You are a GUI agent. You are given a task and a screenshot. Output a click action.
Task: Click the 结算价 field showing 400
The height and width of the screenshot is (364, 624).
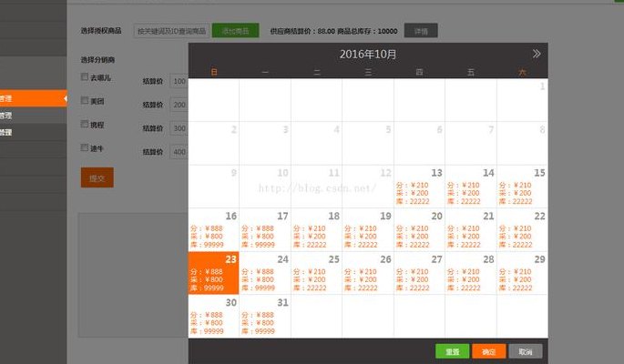(179, 152)
